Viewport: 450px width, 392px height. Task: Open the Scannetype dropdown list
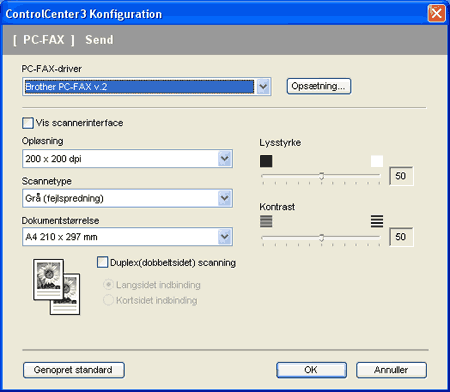click(x=225, y=198)
